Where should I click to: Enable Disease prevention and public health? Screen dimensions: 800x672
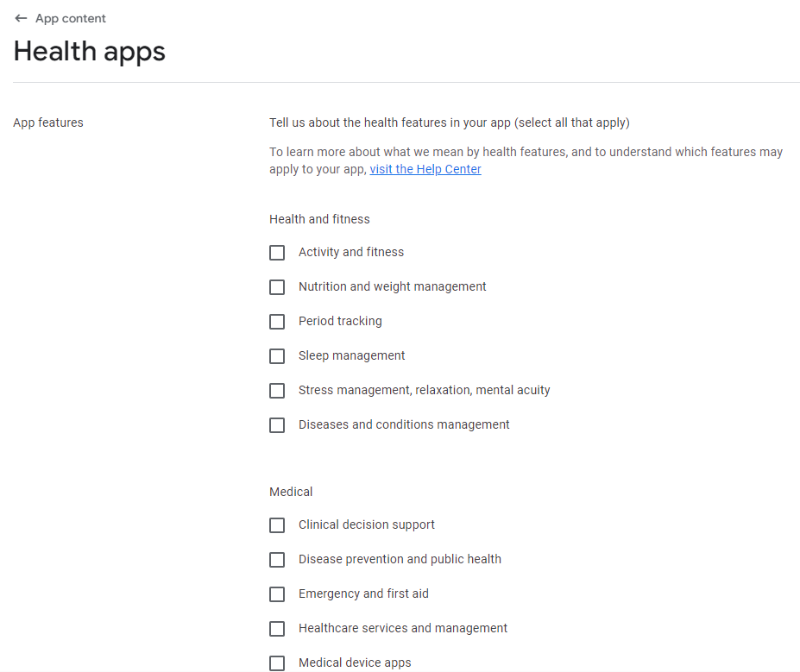pos(277,560)
